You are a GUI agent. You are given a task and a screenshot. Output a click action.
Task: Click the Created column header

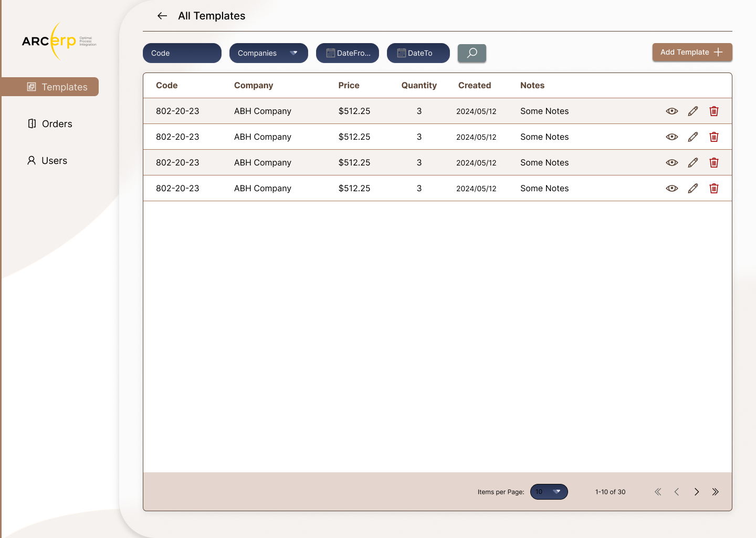tap(475, 85)
